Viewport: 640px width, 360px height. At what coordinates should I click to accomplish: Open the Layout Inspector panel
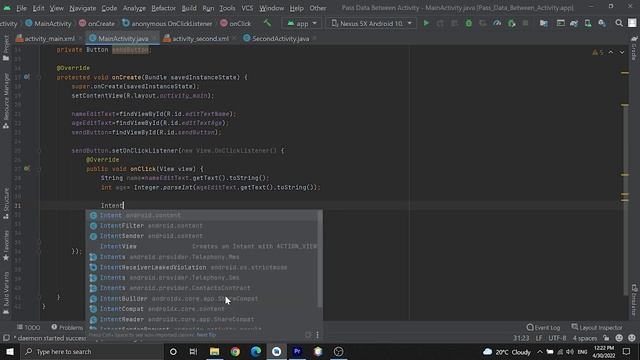coord(597,327)
